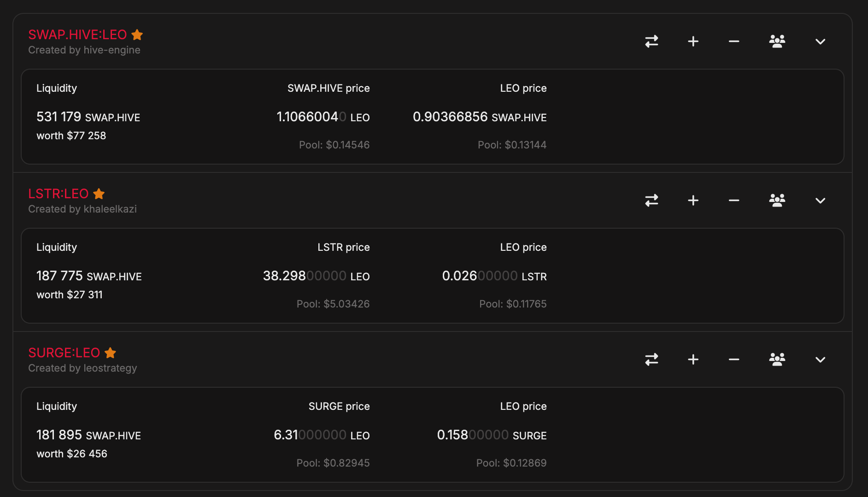Image resolution: width=868 pixels, height=497 pixels.
Task: Open the SURGE:LEO pool title link
Action: click(64, 353)
